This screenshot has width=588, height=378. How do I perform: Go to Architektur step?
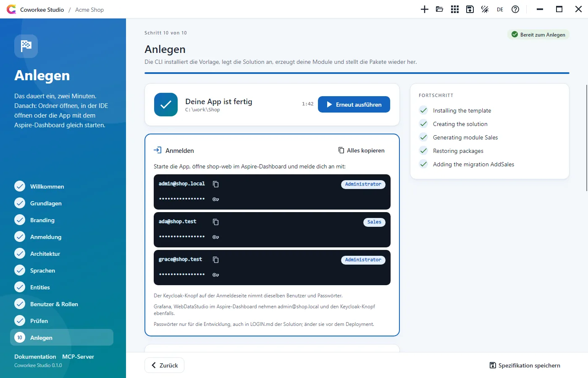[x=62, y=254]
